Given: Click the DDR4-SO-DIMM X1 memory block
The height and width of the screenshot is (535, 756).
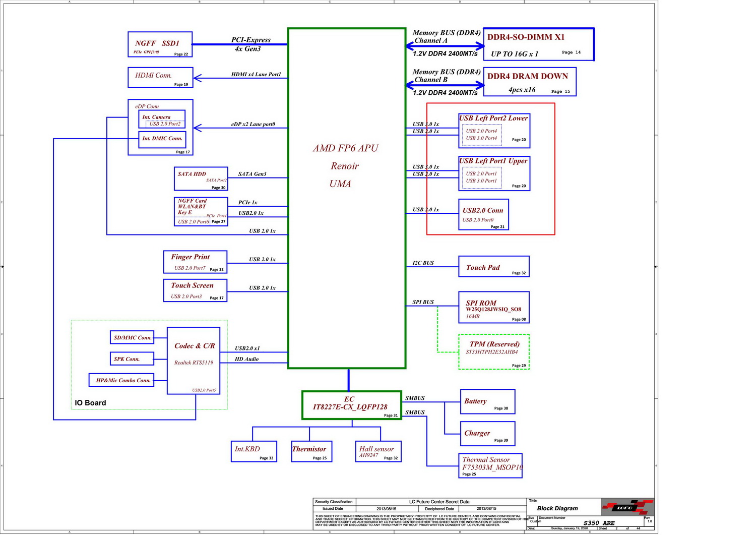Looking at the screenshot, I should (x=538, y=44).
